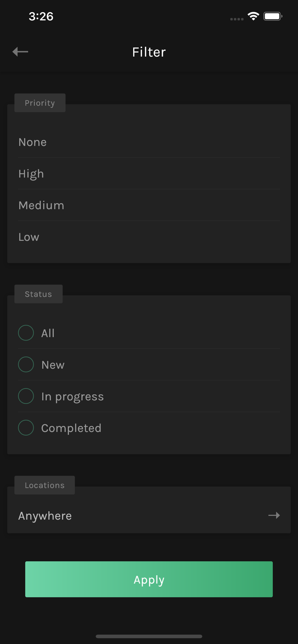298x644 pixels.
Task: Tap the cellular signal dots
Action: (x=237, y=19)
